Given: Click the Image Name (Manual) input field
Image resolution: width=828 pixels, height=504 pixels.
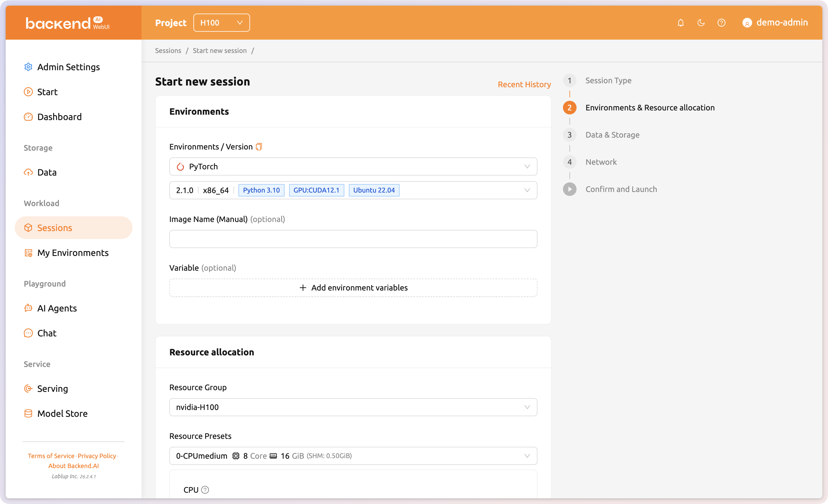Looking at the screenshot, I should (x=353, y=239).
